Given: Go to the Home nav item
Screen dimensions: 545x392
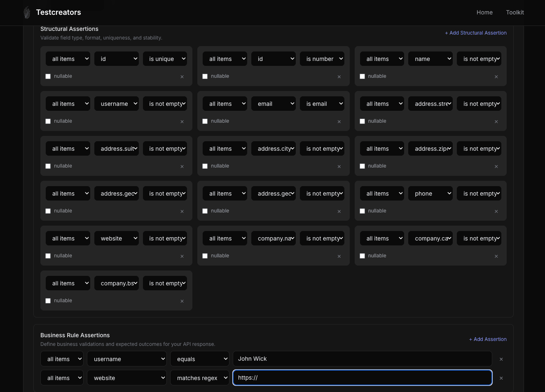Looking at the screenshot, I should (x=484, y=12).
